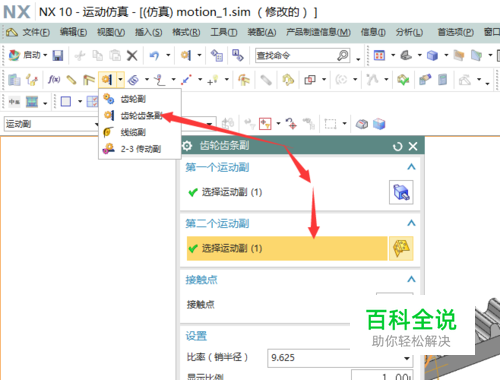Image resolution: width=500 pixels, height=380 pixels.
Task: Open the 信息(I) menu
Action: tap(373, 32)
